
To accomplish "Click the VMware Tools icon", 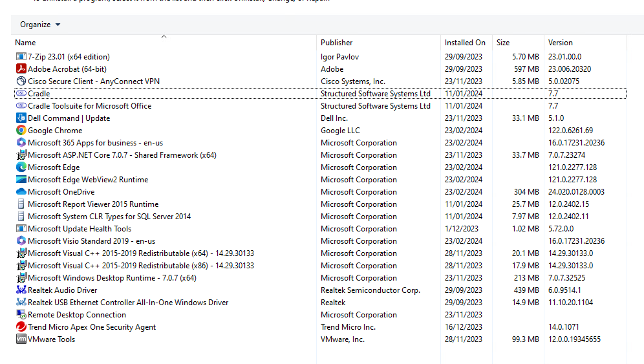I will [21, 339].
